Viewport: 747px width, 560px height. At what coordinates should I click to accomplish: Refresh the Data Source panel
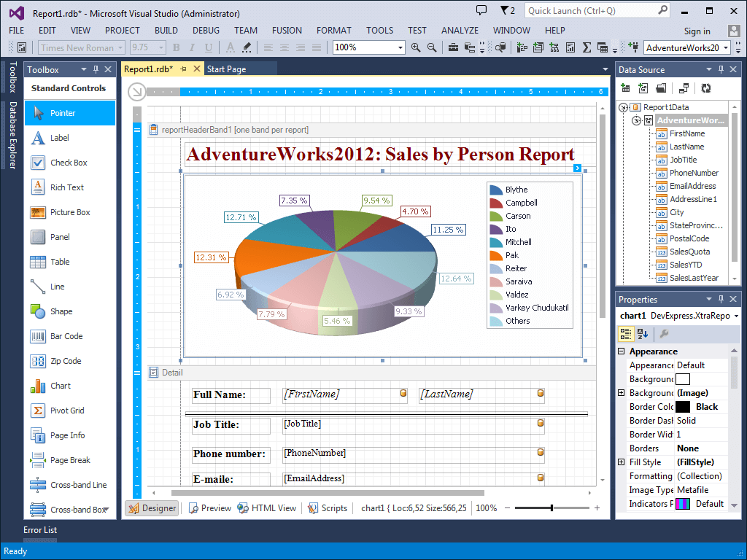pyautogui.click(x=706, y=88)
